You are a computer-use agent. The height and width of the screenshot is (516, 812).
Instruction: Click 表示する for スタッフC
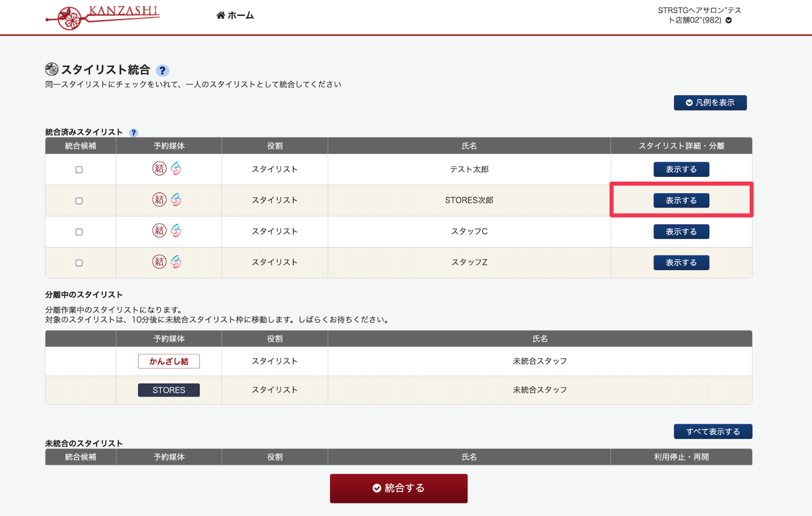tap(681, 232)
